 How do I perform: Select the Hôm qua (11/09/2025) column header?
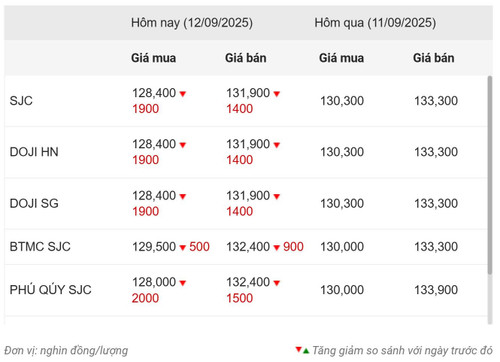point(375,23)
